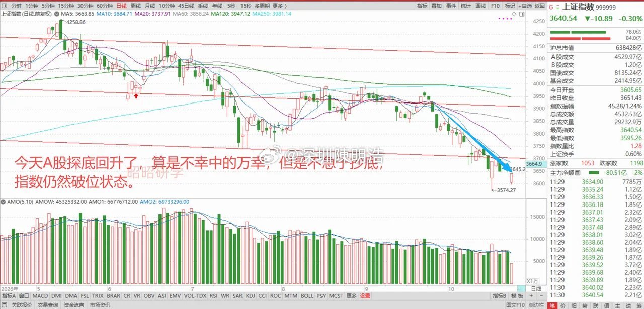644x309 pixels.
Task: Click the menu icon left of 分时
Action: (x=5, y=6)
